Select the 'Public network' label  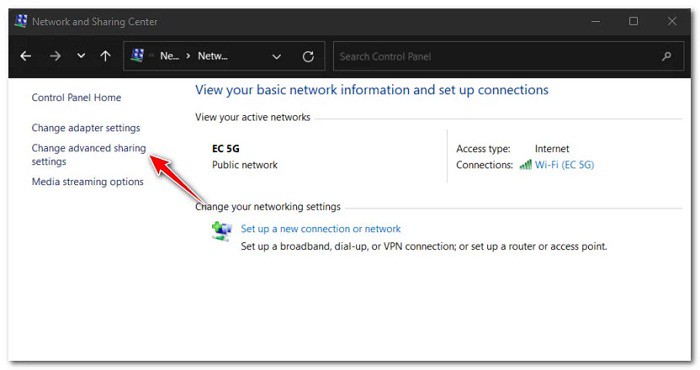(x=245, y=165)
